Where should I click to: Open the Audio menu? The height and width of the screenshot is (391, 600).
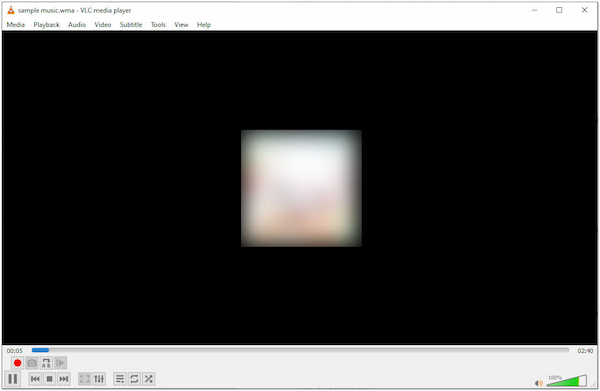tap(77, 24)
